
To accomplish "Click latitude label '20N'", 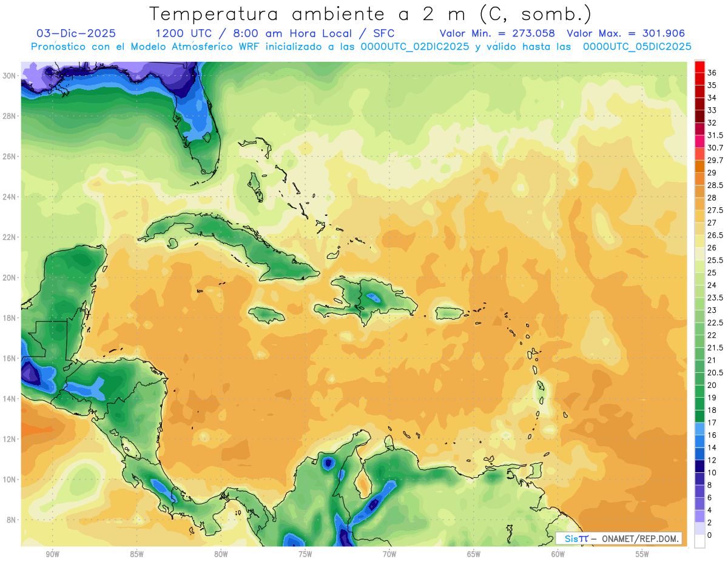I will click(9, 278).
